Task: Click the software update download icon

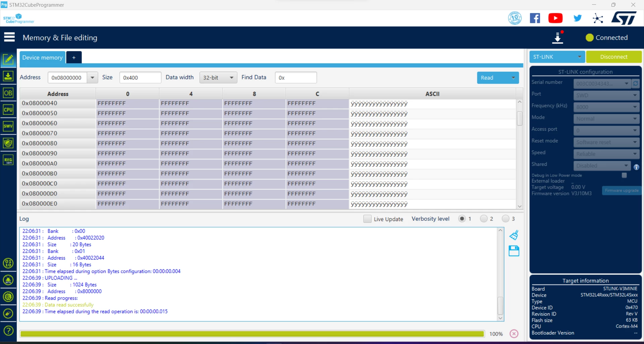Action: tap(558, 38)
